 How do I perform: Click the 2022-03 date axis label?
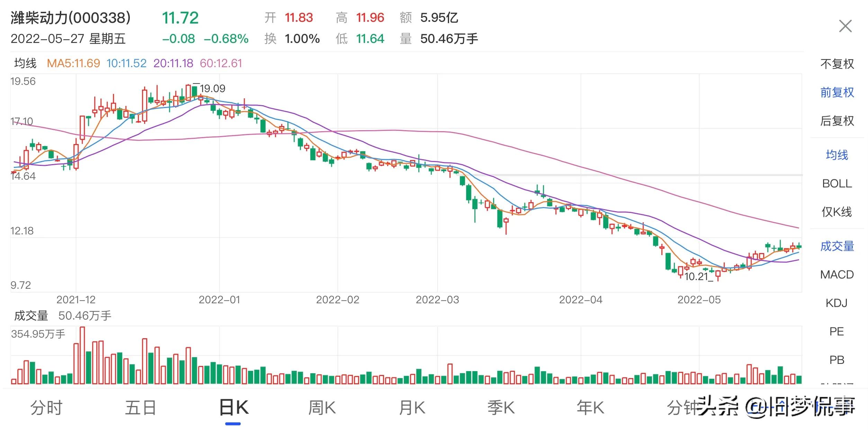tap(437, 300)
